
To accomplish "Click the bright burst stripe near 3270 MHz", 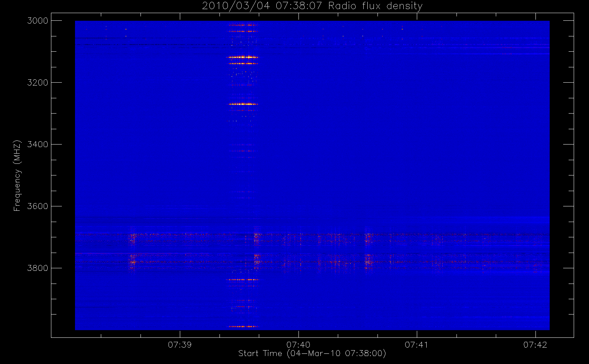I will [x=243, y=104].
